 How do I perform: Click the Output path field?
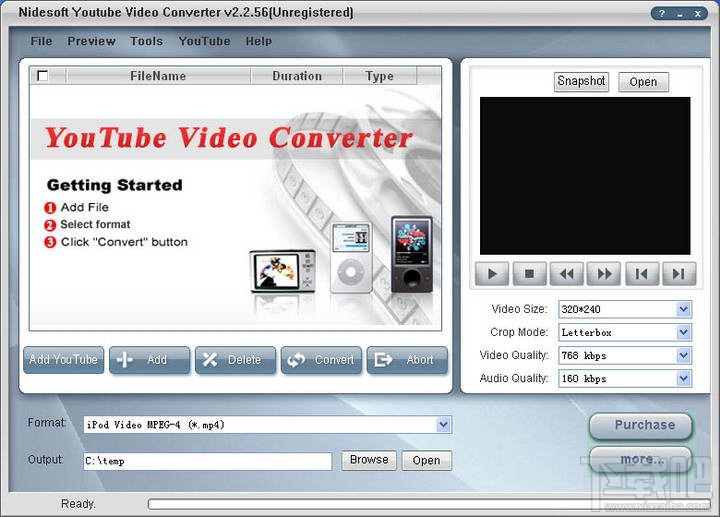pos(208,461)
